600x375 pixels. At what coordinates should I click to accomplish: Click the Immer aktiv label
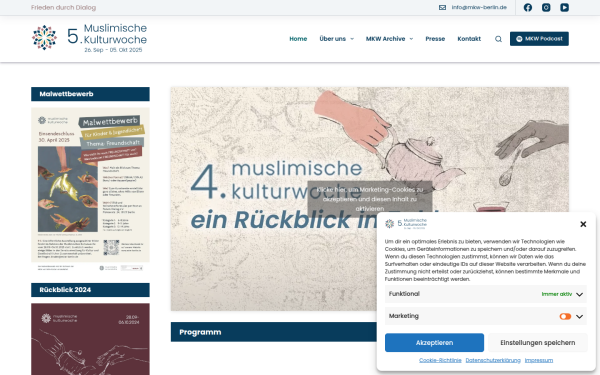click(557, 294)
